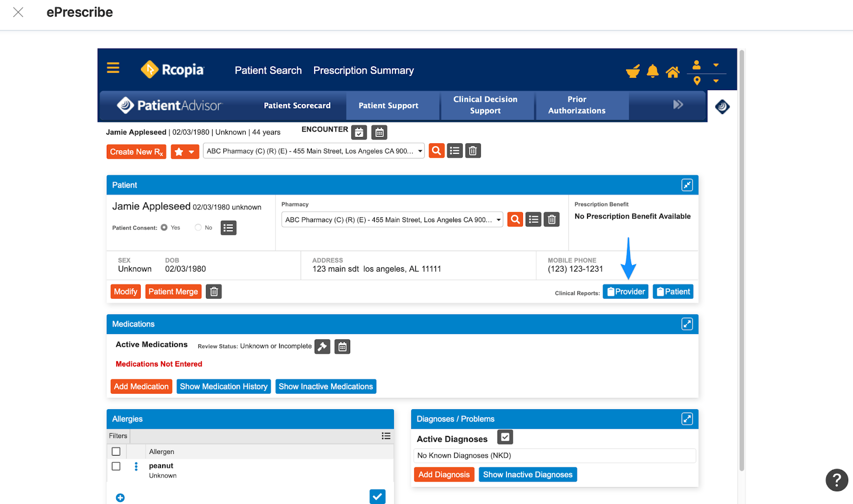Open the three-dot menu for peanut allergy
Image resolution: width=853 pixels, height=504 pixels.
tap(136, 467)
